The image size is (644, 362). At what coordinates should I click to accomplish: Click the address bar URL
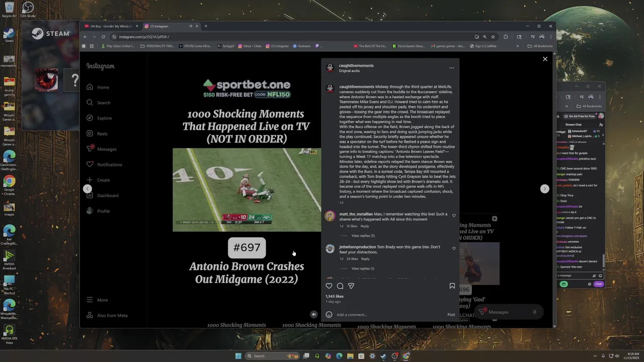coord(144,37)
